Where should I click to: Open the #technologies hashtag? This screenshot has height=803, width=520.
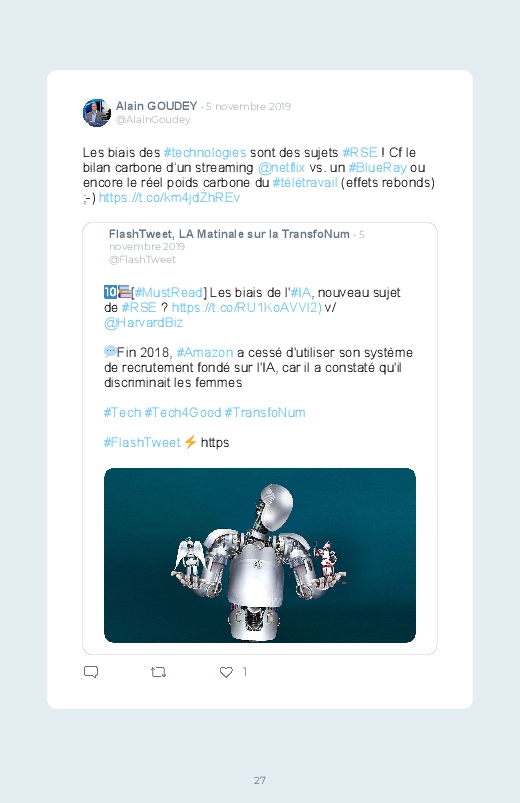point(205,153)
